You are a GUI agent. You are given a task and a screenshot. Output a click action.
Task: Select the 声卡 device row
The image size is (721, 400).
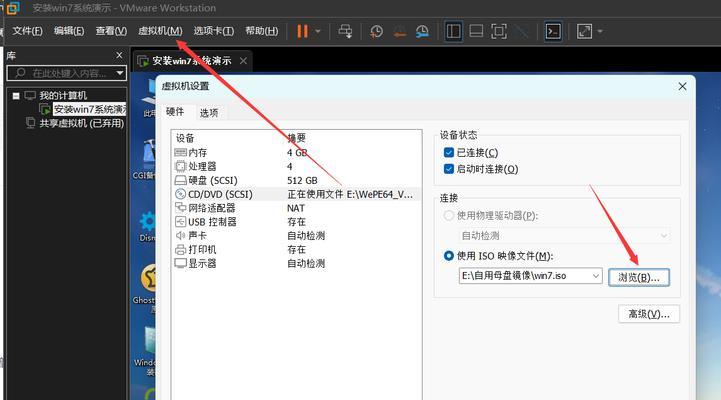296,236
